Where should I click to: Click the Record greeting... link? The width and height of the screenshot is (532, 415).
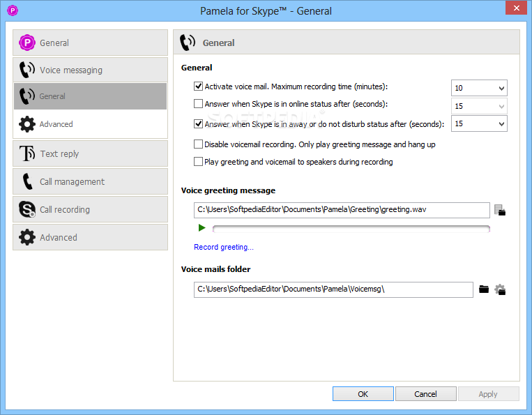pyautogui.click(x=224, y=247)
